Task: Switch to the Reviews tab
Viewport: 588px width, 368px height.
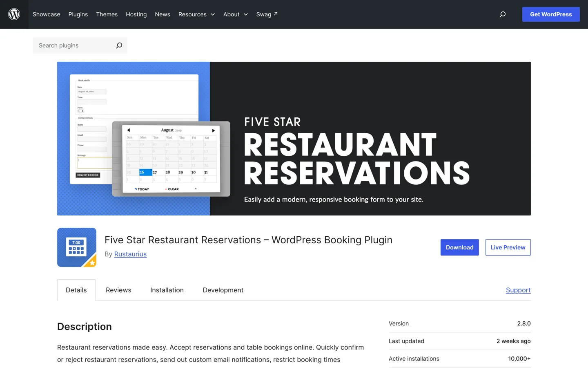Action: click(118, 290)
